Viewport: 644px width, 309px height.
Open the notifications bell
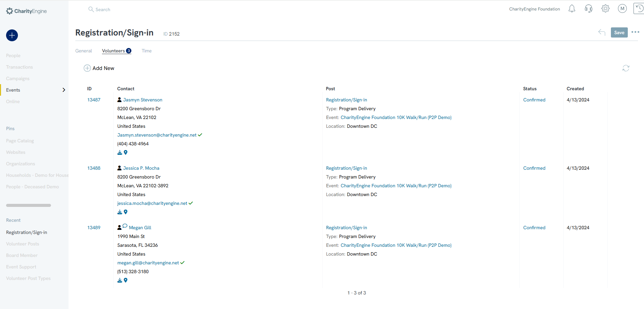click(x=572, y=9)
